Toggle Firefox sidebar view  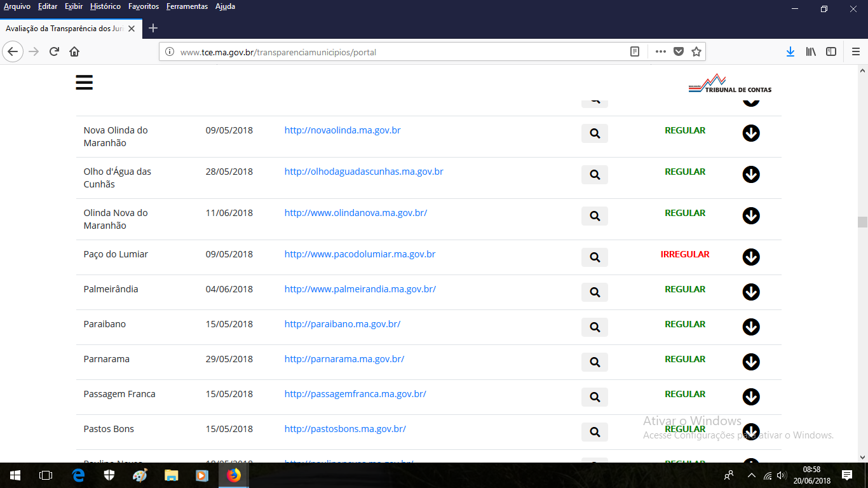[831, 51]
